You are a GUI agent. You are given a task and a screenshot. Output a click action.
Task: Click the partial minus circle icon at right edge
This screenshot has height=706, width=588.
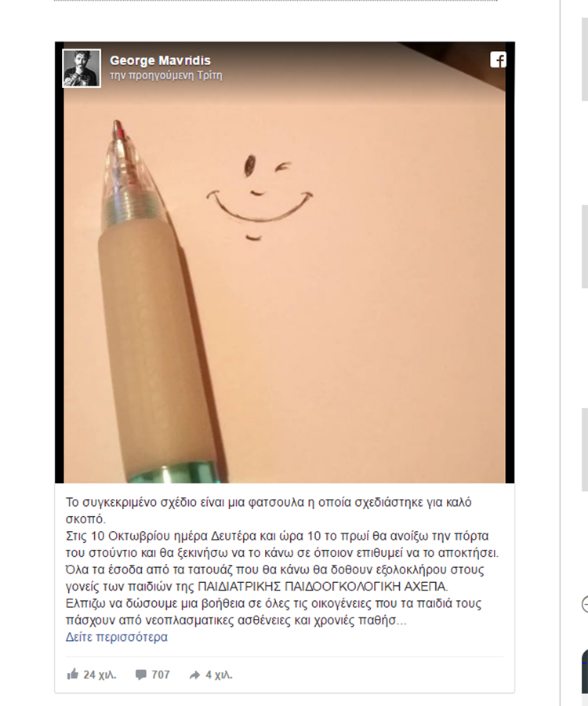(x=585, y=604)
